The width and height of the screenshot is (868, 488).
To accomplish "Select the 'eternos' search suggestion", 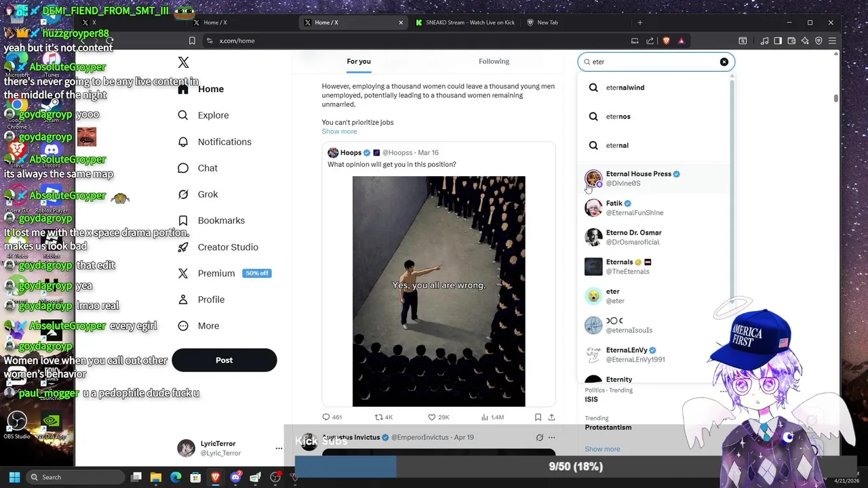I will (x=654, y=117).
